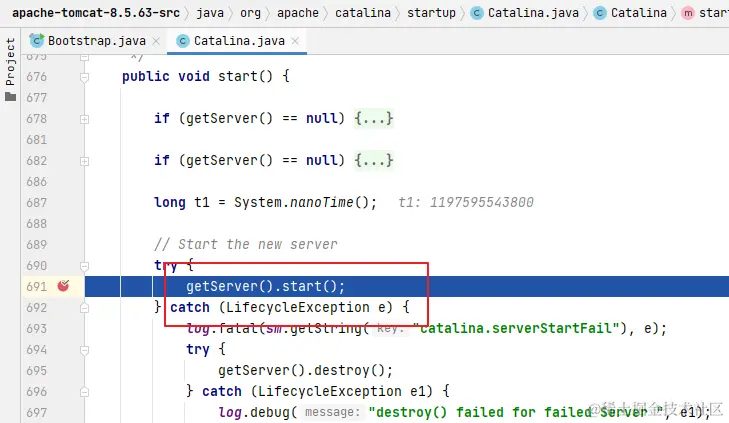The width and height of the screenshot is (729, 423).
Task: Expand the folded if block on line 682
Action: point(84,161)
